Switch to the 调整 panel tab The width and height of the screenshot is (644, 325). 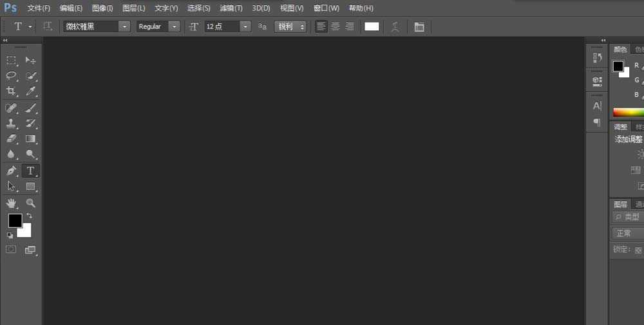(x=620, y=127)
